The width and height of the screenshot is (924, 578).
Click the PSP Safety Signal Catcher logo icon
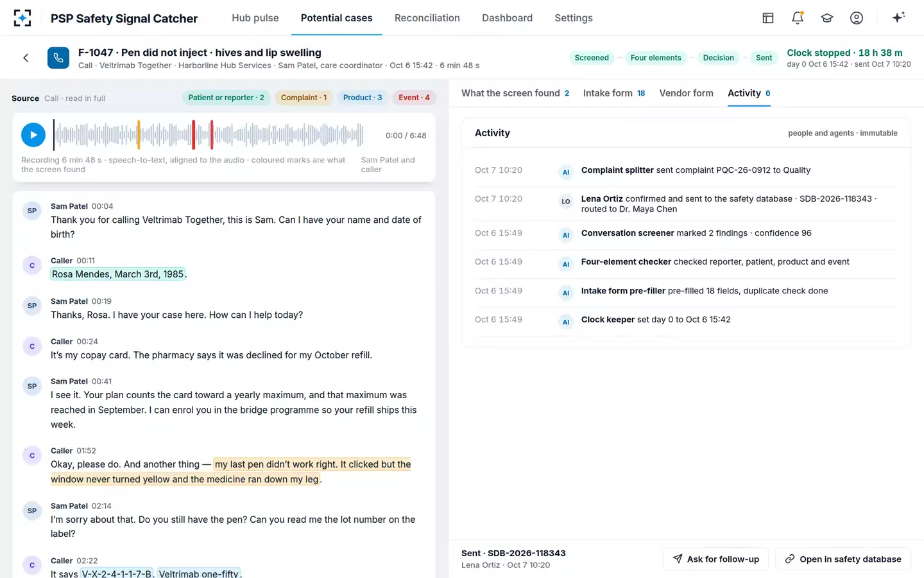22,18
